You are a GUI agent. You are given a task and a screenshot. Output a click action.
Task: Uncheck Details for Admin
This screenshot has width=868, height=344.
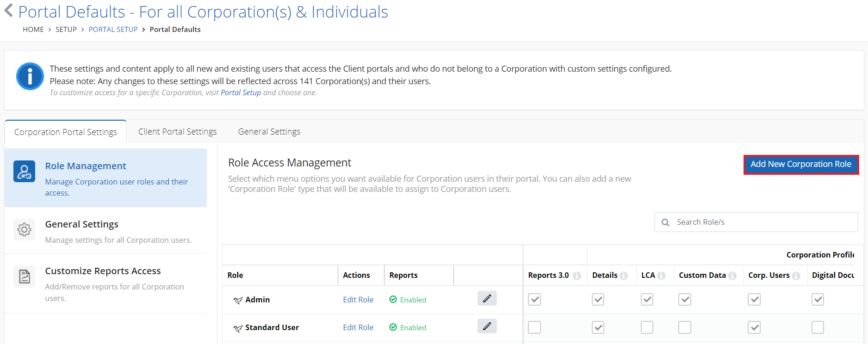tap(598, 300)
